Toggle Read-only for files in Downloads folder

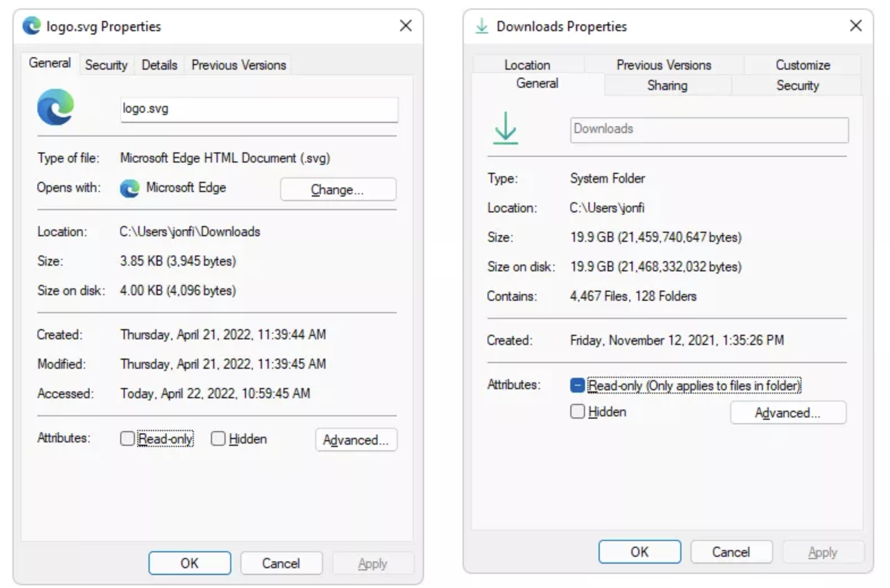[577, 385]
